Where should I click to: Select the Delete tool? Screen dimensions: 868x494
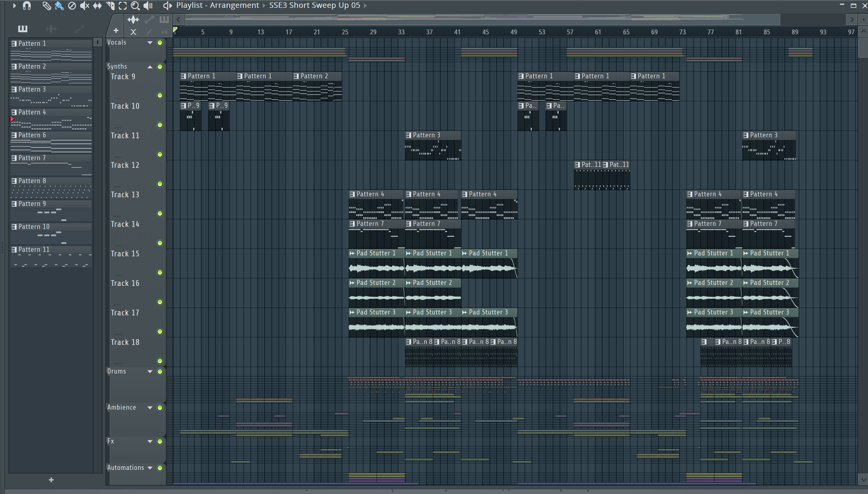click(72, 5)
